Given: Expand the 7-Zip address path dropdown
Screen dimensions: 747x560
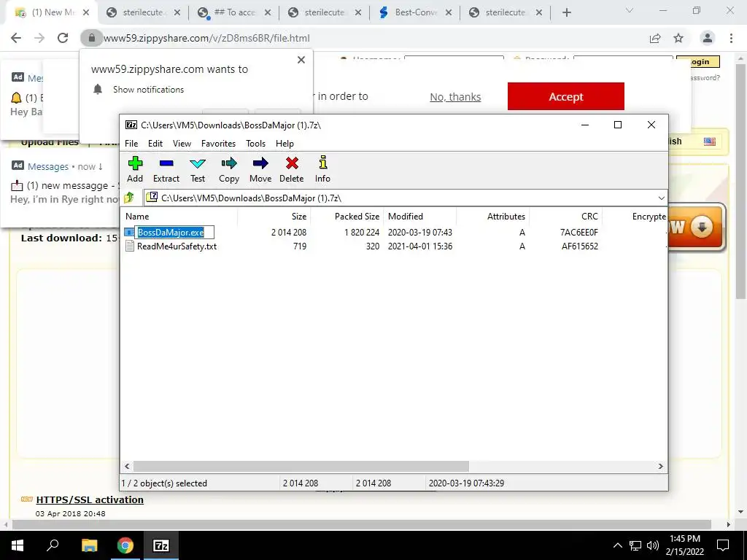Looking at the screenshot, I should pos(661,198).
